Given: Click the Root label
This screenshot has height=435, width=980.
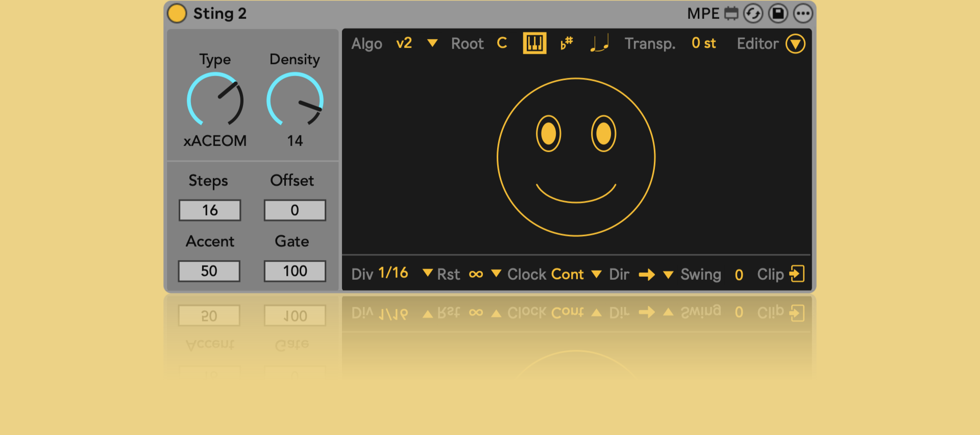Looking at the screenshot, I should (468, 44).
